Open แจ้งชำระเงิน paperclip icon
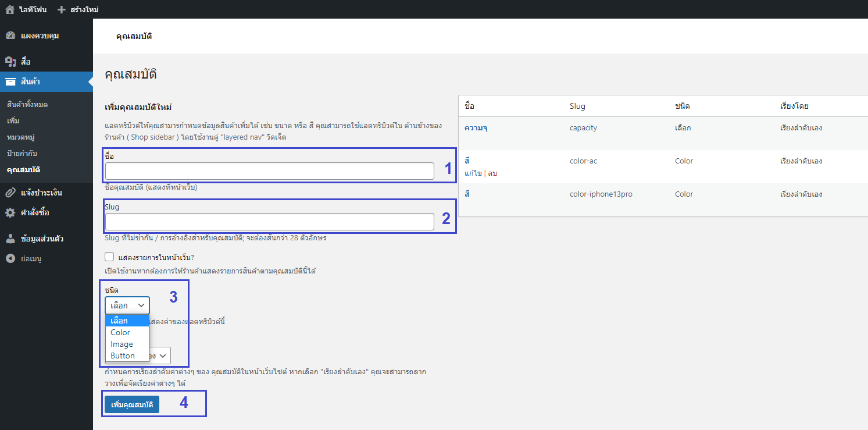This screenshot has width=868, height=430. tap(10, 193)
